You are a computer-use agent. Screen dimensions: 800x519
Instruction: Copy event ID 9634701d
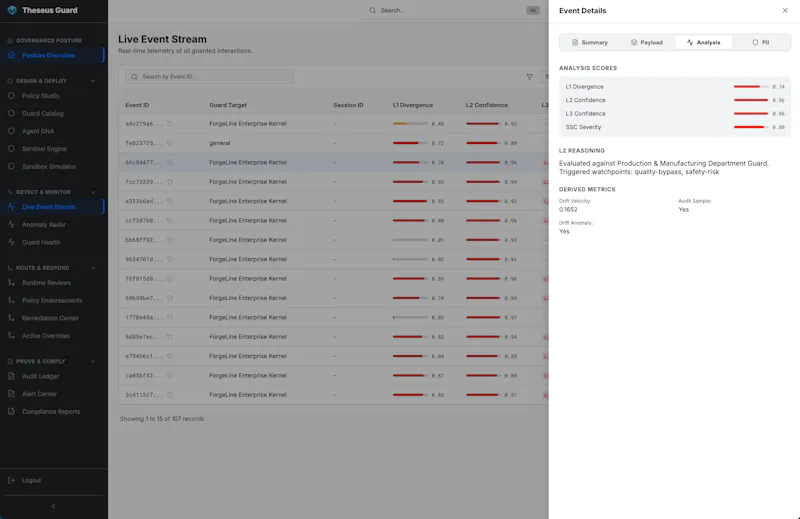(170, 259)
